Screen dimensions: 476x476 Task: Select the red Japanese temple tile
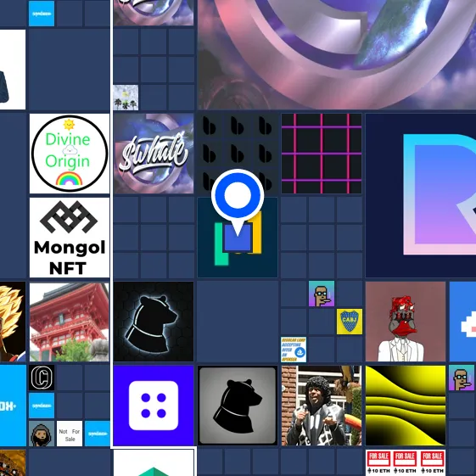(x=70, y=322)
